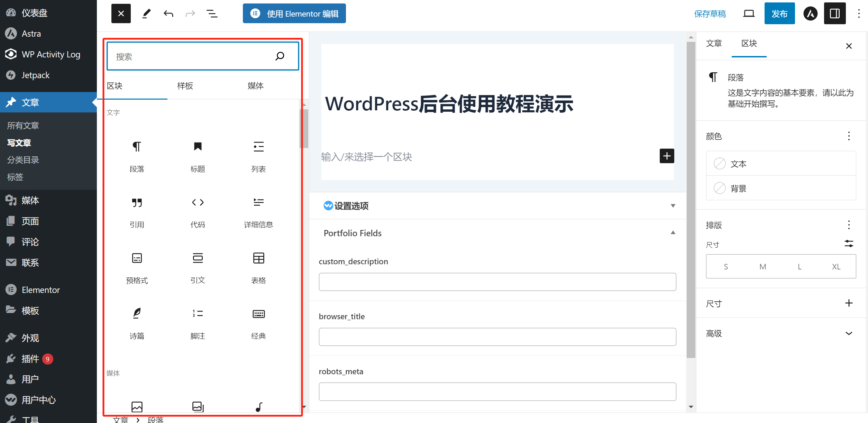Insert a 引文 pullquote block
Screen dimensions: 868x423
[x=198, y=268]
